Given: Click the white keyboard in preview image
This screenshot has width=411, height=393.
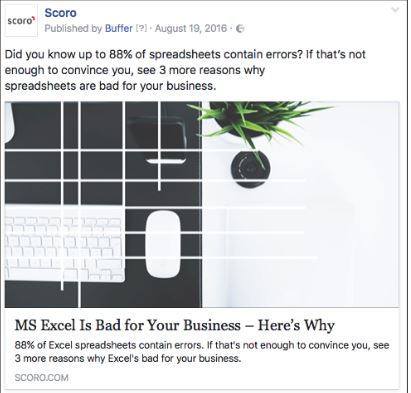Looking at the screenshot, I should point(65,244).
